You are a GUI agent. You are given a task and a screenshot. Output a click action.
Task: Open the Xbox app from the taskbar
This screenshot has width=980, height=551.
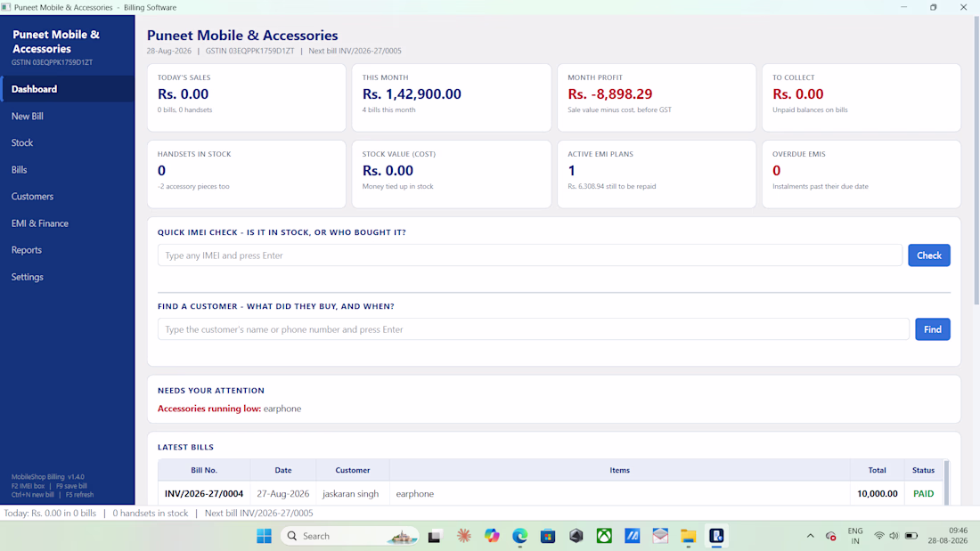click(604, 536)
